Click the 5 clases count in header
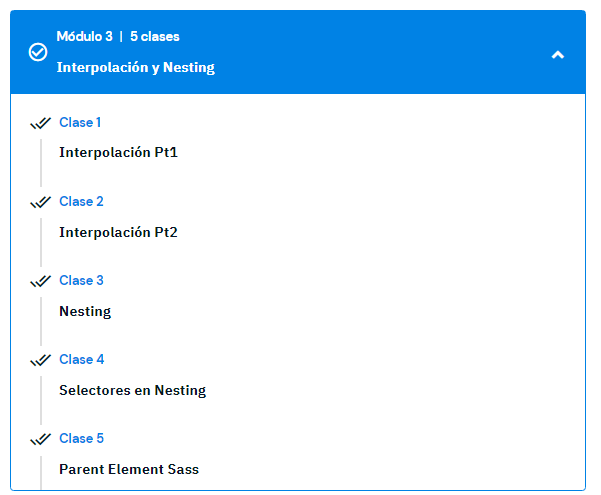The image size is (601, 495). pyautogui.click(x=155, y=37)
